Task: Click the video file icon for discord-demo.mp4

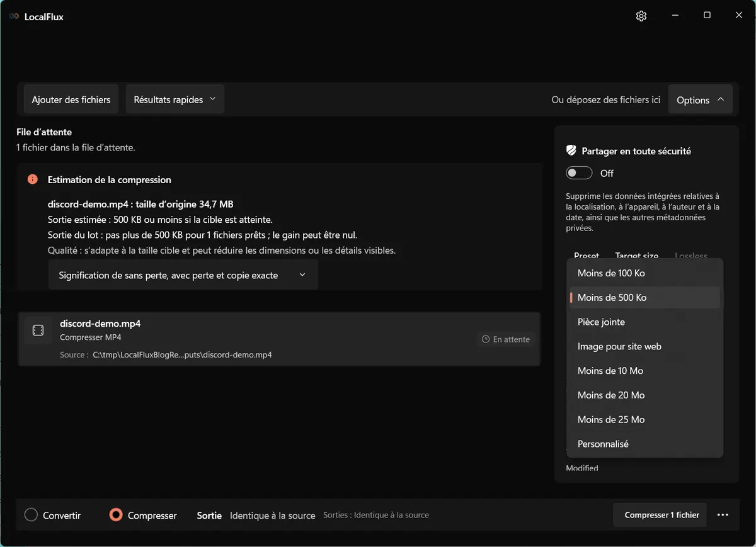Action: click(x=38, y=330)
